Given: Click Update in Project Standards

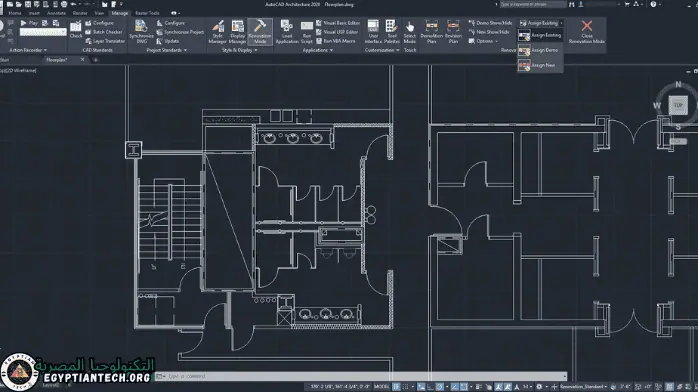Looking at the screenshot, I should 168,41.
